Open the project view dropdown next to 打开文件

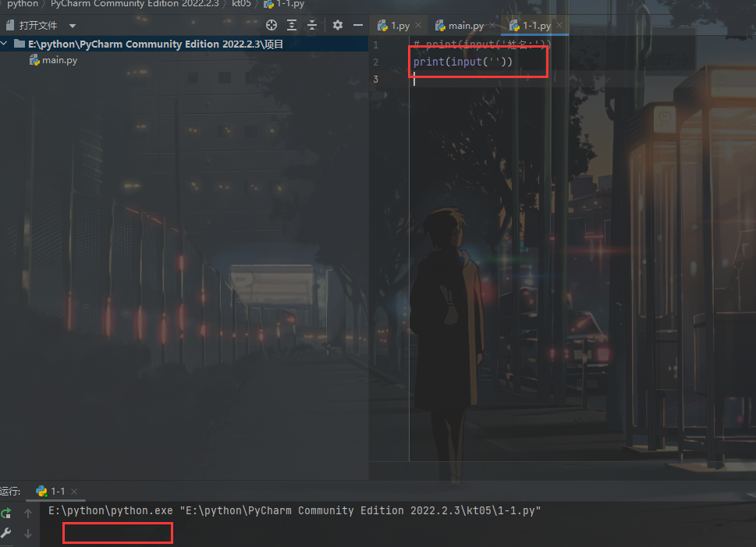pyautogui.click(x=73, y=26)
